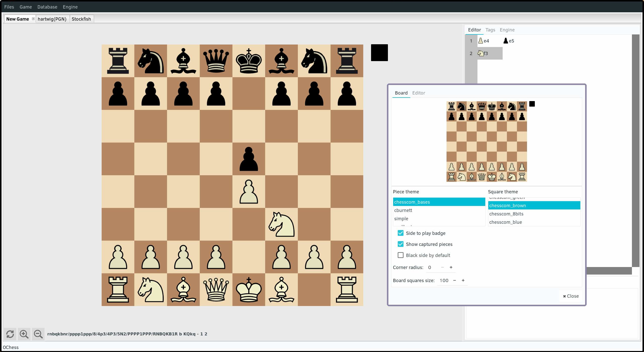
Task: Choose chesscom_blue square theme
Action: 534,222
